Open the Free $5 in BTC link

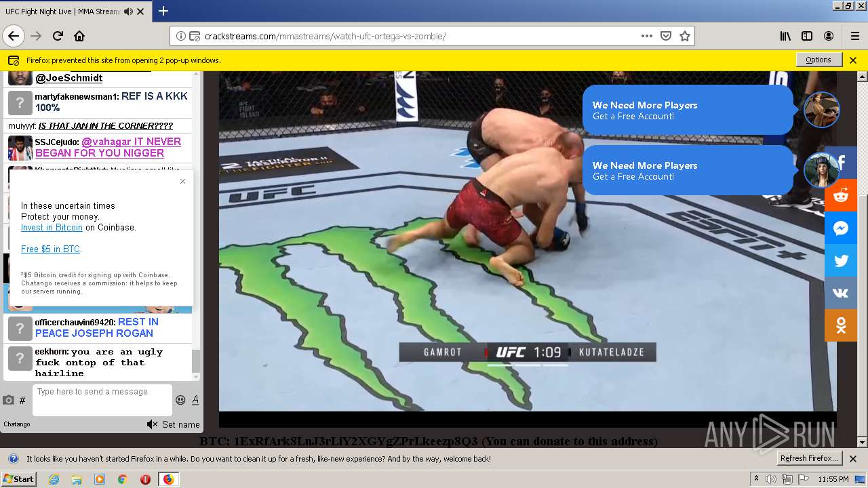[50, 249]
